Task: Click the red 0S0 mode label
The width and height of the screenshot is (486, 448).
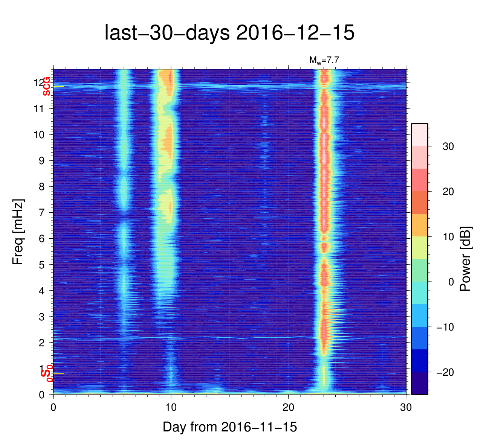Action: pos(46,374)
